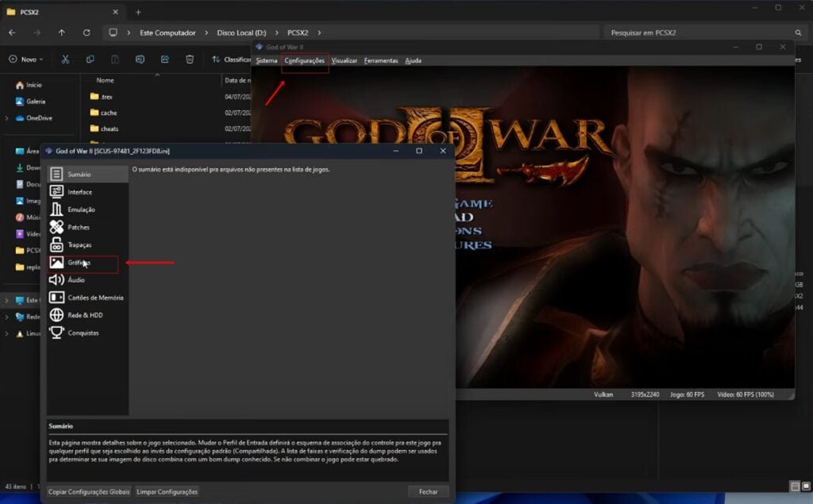The width and height of the screenshot is (813, 504).
Task: Click chevron after Disco Local (D:) in path
Action: tap(277, 33)
